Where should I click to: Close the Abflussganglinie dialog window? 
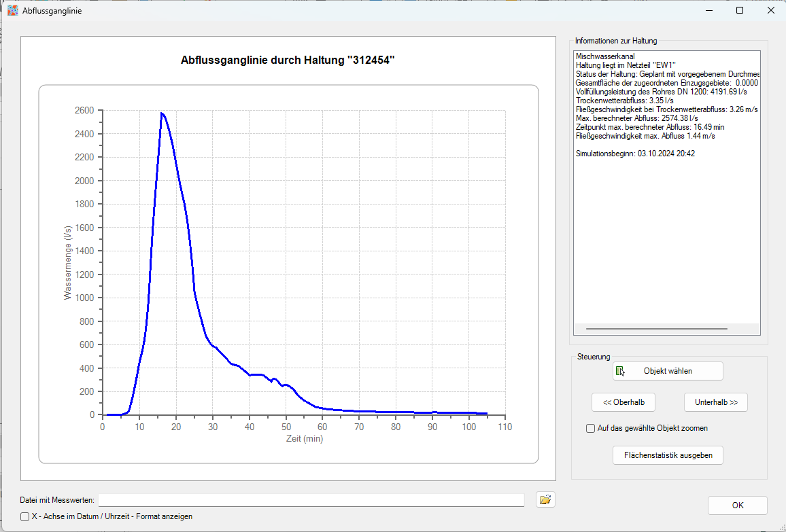tap(770, 10)
